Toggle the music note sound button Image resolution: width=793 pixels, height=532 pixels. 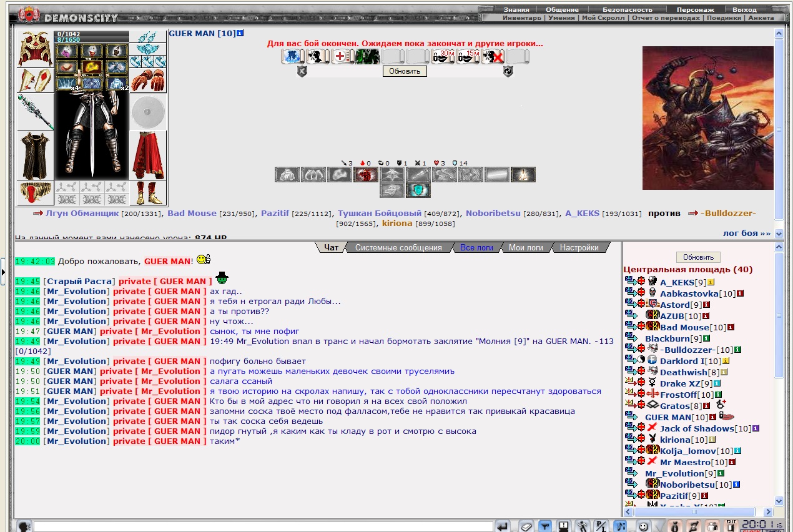pos(620,526)
